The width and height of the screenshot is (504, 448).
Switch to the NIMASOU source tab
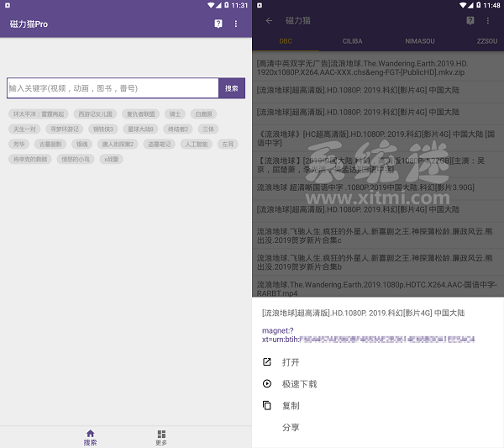pyautogui.click(x=420, y=41)
